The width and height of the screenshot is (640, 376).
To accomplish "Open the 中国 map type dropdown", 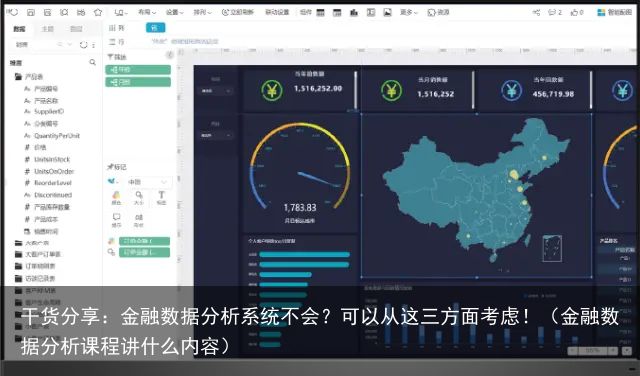I will coord(147,182).
